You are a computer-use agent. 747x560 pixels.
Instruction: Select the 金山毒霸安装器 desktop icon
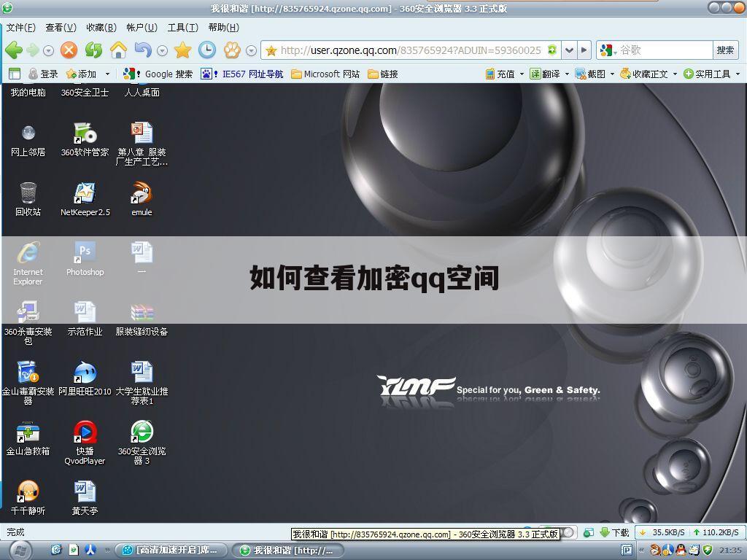[28, 383]
